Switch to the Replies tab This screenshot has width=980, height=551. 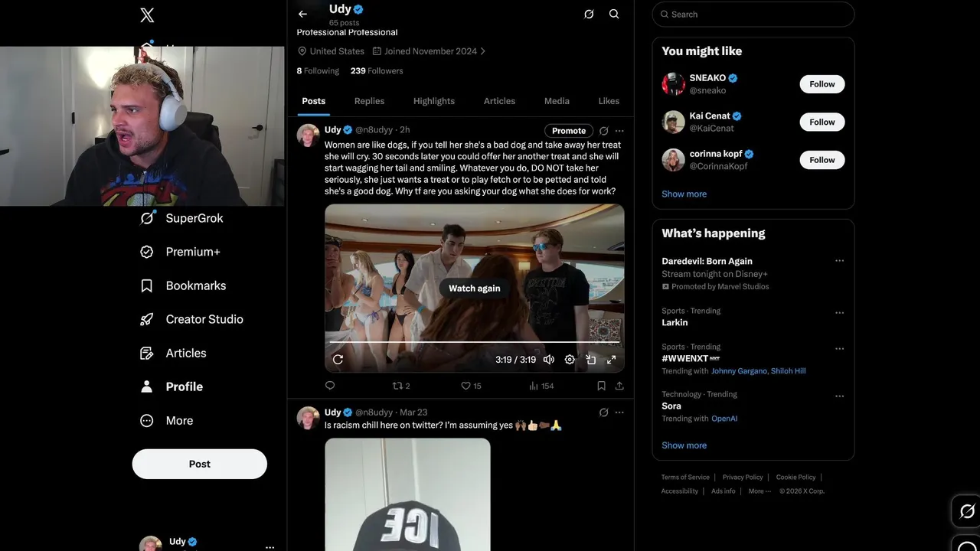(x=369, y=101)
